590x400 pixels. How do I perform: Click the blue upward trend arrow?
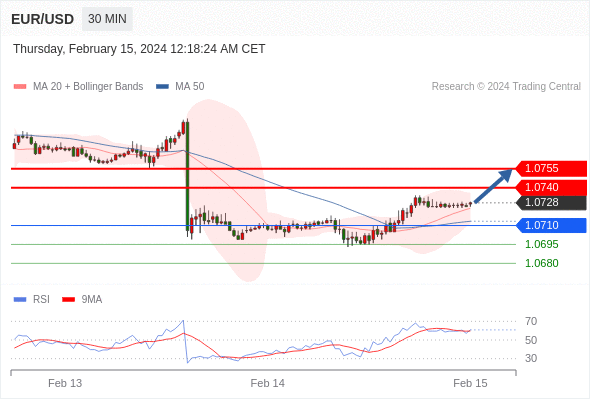(493, 186)
